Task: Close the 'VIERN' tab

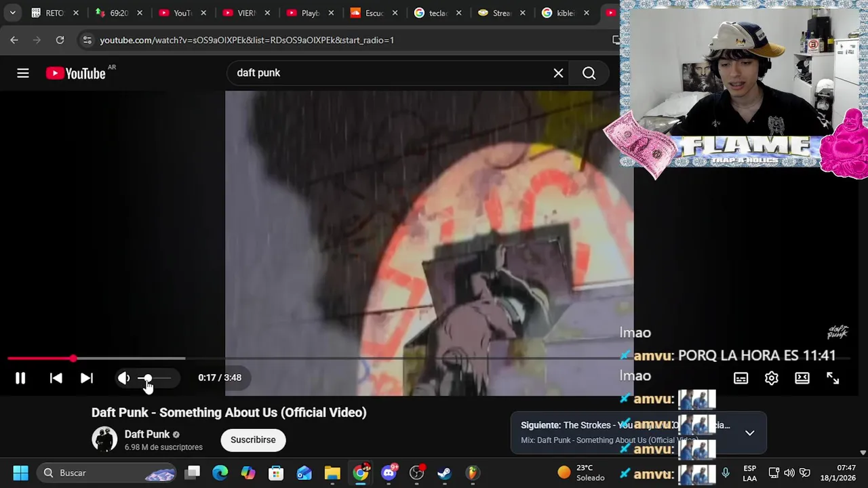Action: [x=267, y=13]
